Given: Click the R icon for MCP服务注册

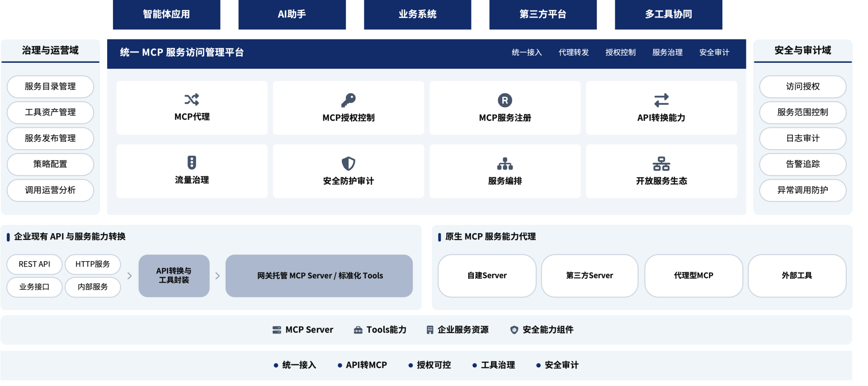Looking at the screenshot, I should coord(505,100).
